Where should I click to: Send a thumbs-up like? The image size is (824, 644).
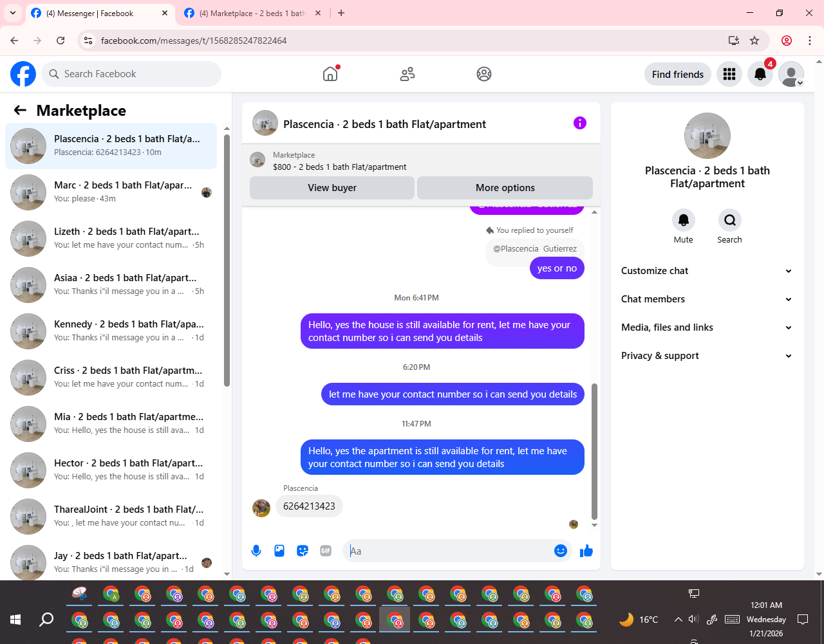tap(586, 551)
